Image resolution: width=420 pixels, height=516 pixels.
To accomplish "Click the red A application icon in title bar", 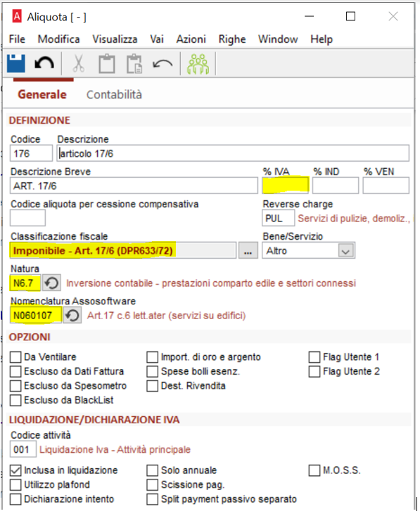I will coord(17,15).
